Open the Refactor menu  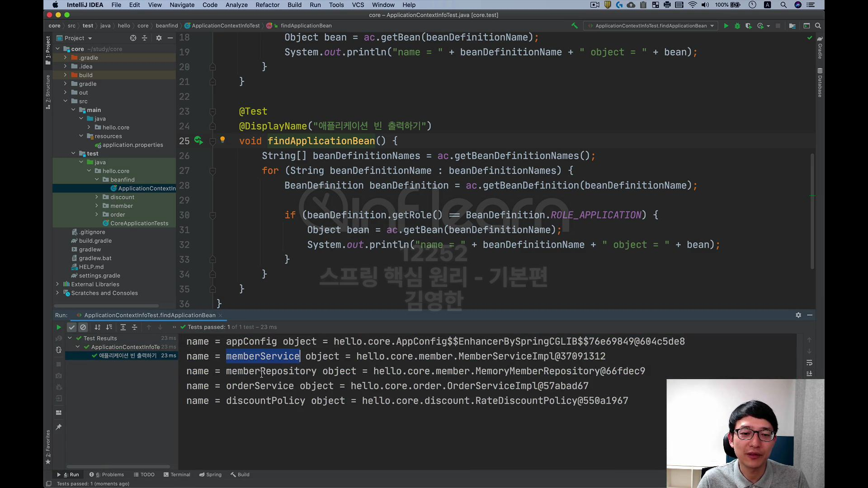[x=268, y=5]
